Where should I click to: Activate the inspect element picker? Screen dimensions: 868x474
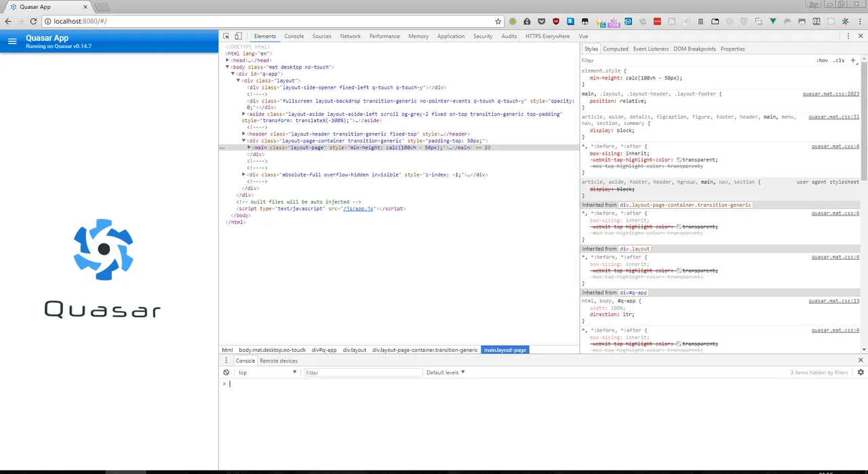click(226, 36)
